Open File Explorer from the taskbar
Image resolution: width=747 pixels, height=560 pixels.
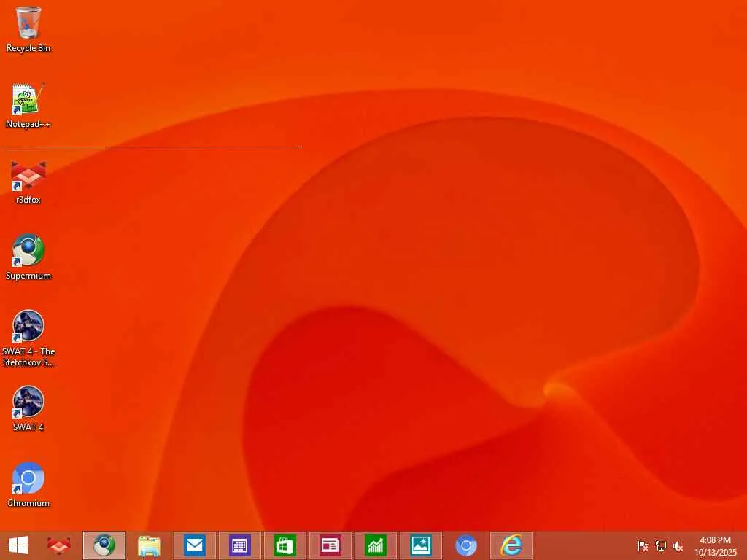click(x=149, y=545)
